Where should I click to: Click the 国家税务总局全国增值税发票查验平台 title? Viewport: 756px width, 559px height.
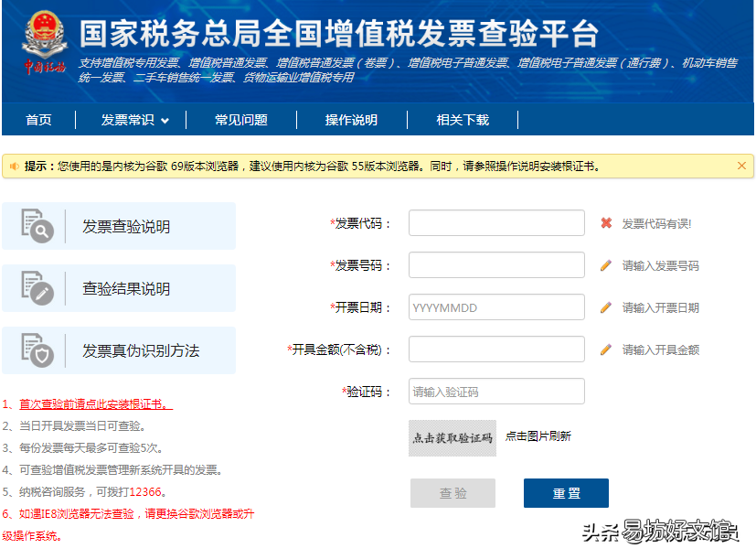pos(339,34)
